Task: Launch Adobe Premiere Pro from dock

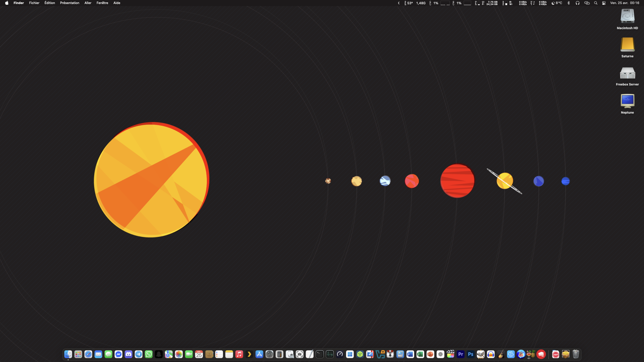Action: click(x=460, y=354)
